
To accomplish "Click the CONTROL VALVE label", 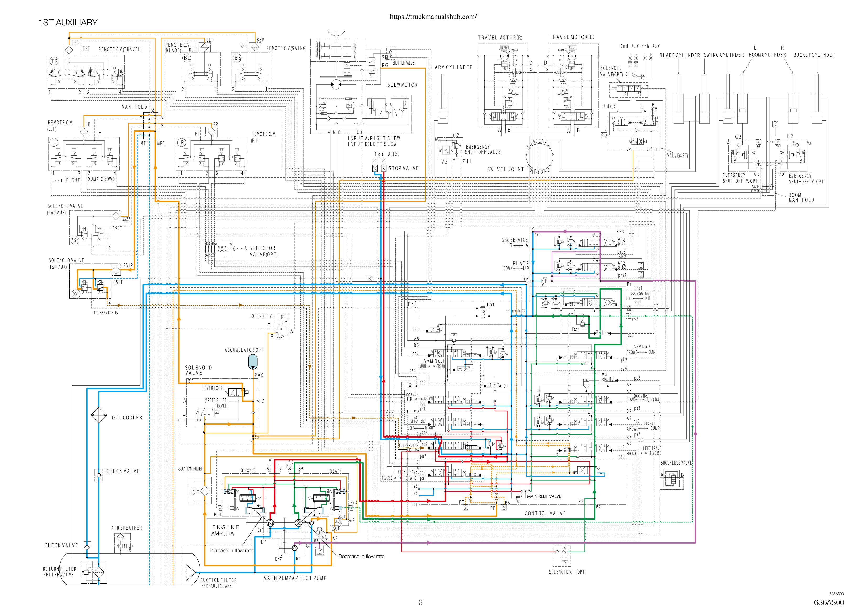I will pos(545,513).
